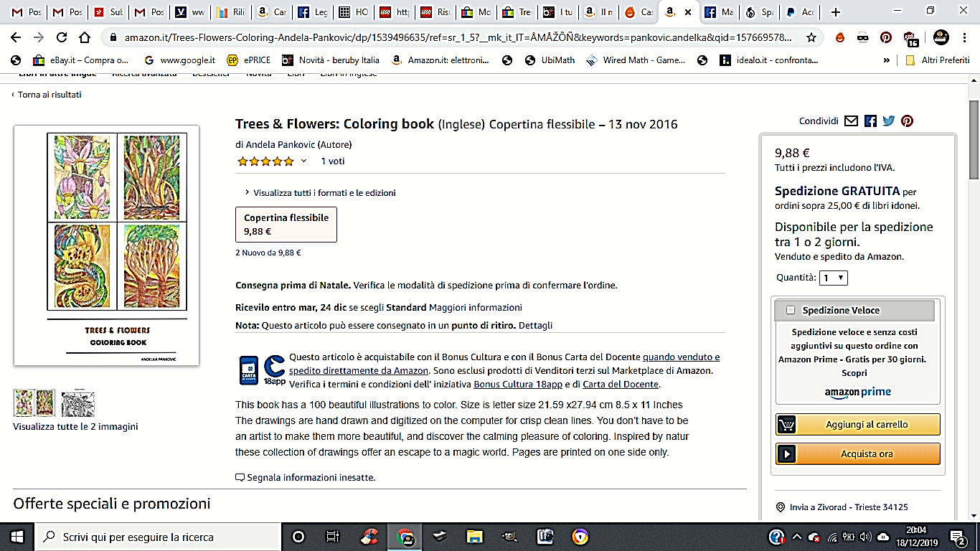The image size is (980, 551).
Task: Enable the Spedizione Veloce checkbox
Action: click(791, 311)
